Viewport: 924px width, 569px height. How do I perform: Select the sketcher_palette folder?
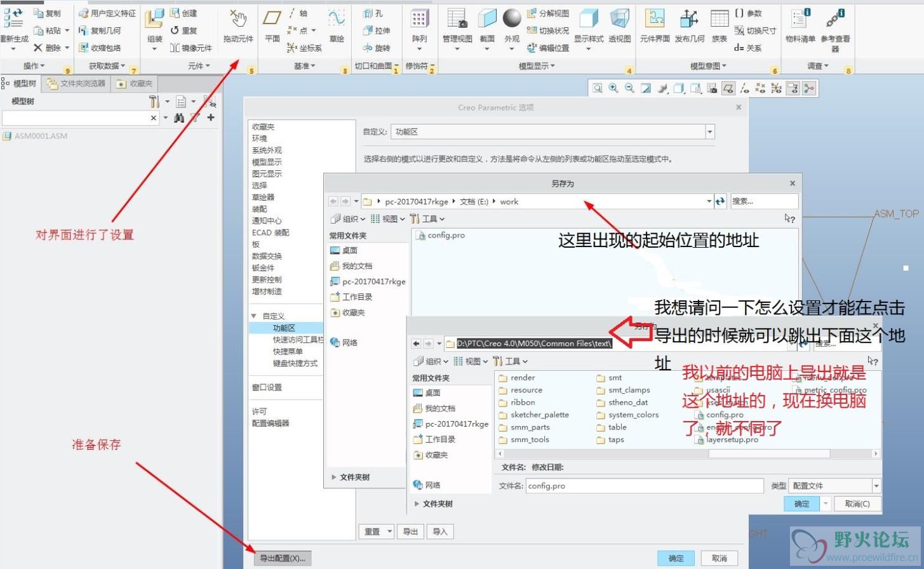pyautogui.click(x=533, y=415)
